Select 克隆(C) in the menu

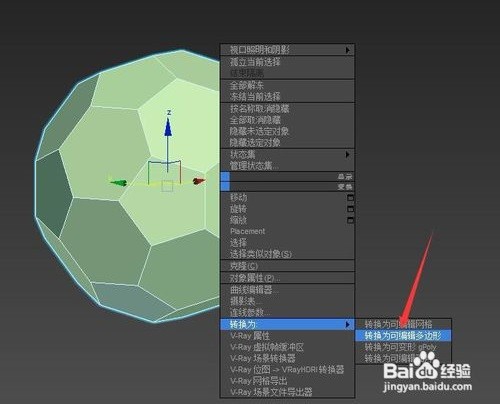(287, 266)
